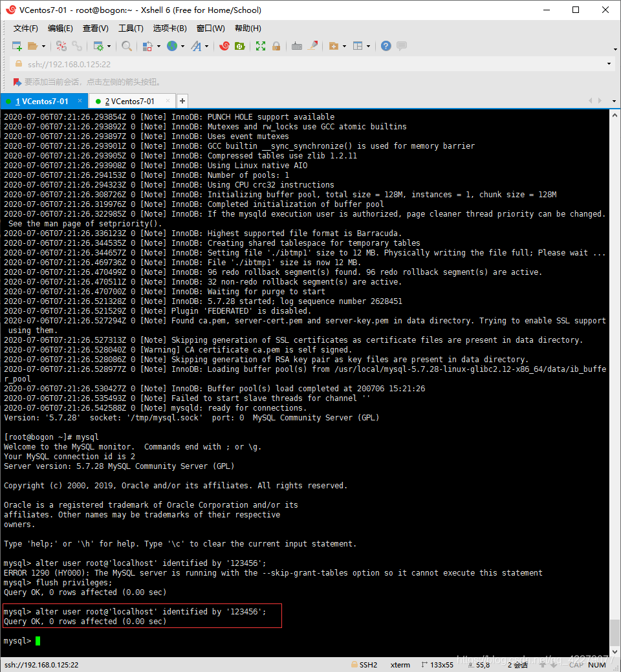
Task: Open the 文件(F) menu
Action: pos(26,28)
